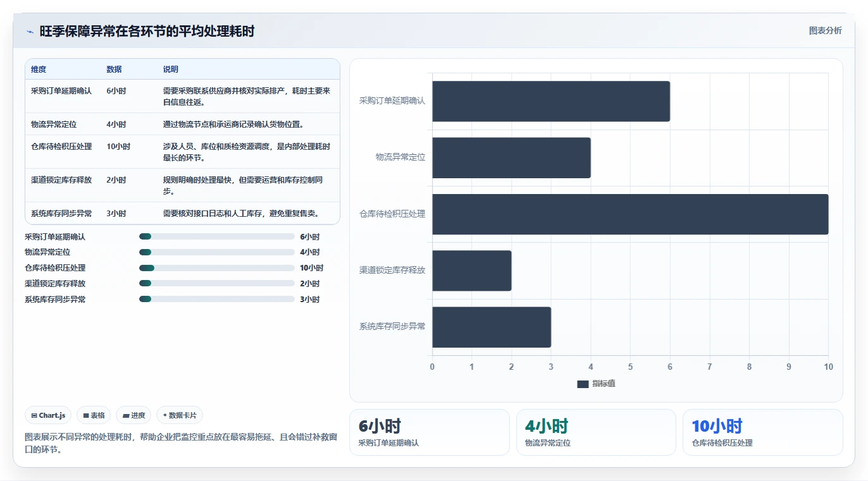Click the 渠道锁定库存释放 progress bar

[x=217, y=283]
